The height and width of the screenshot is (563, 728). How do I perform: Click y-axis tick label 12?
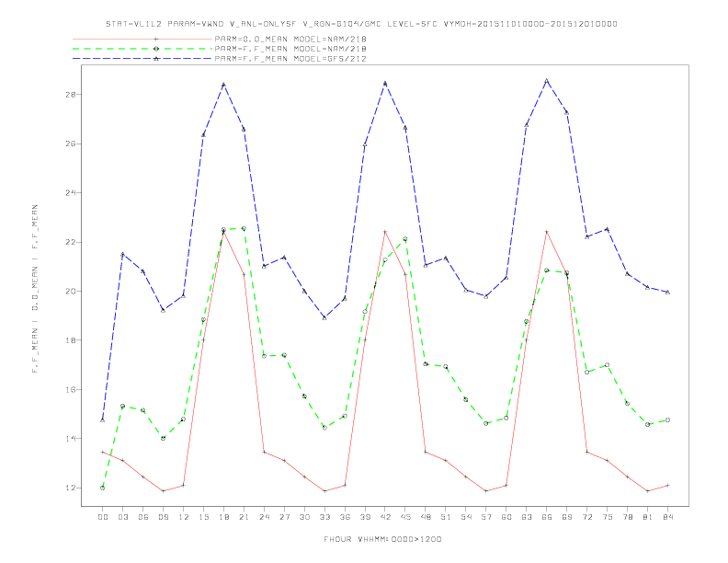click(71, 488)
